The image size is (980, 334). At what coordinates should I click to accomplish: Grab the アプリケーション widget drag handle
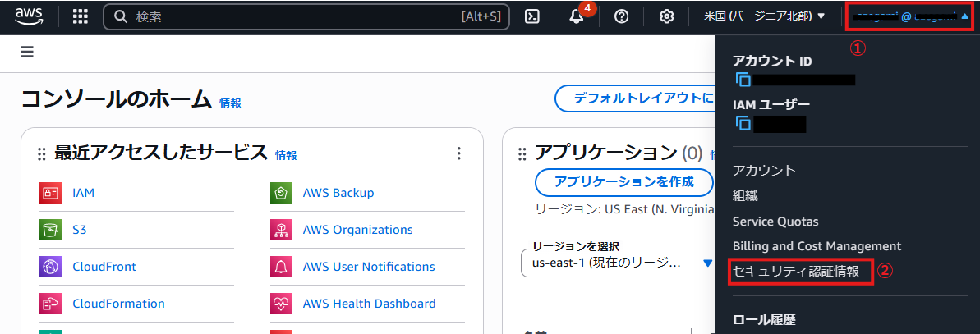click(522, 154)
